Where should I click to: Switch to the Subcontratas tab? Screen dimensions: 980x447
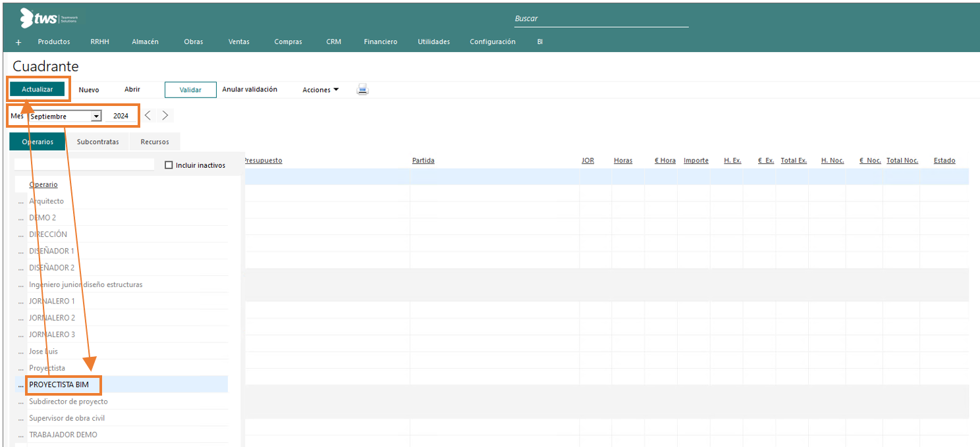(98, 142)
